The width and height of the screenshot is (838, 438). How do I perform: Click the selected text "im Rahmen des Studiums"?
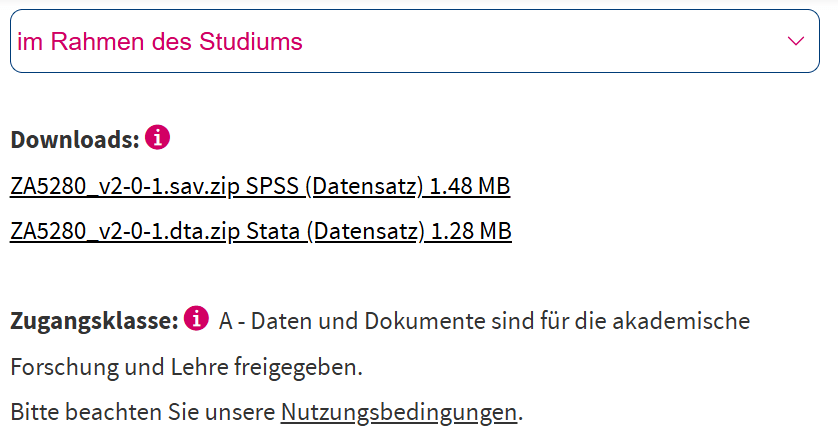[x=160, y=42]
